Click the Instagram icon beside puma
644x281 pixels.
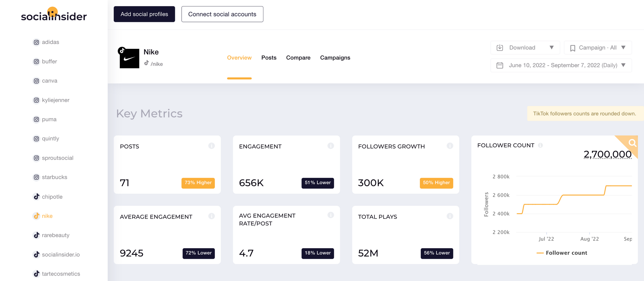pyautogui.click(x=36, y=120)
